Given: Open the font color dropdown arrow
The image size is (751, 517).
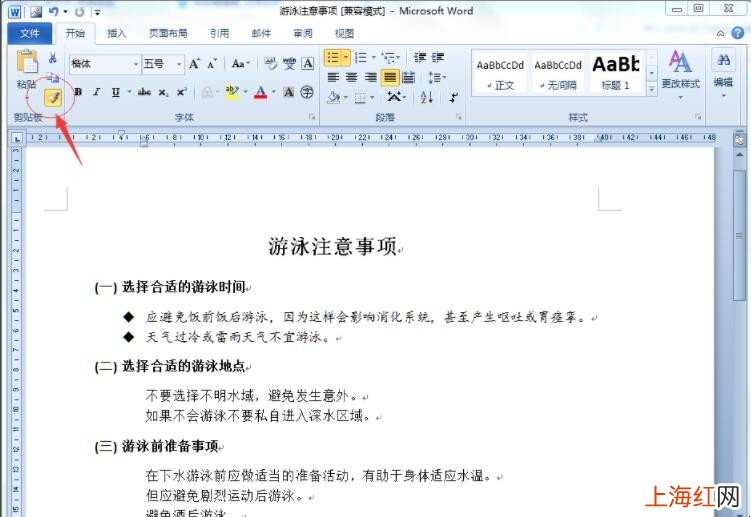Looking at the screenshot, I should pos(274,92).
